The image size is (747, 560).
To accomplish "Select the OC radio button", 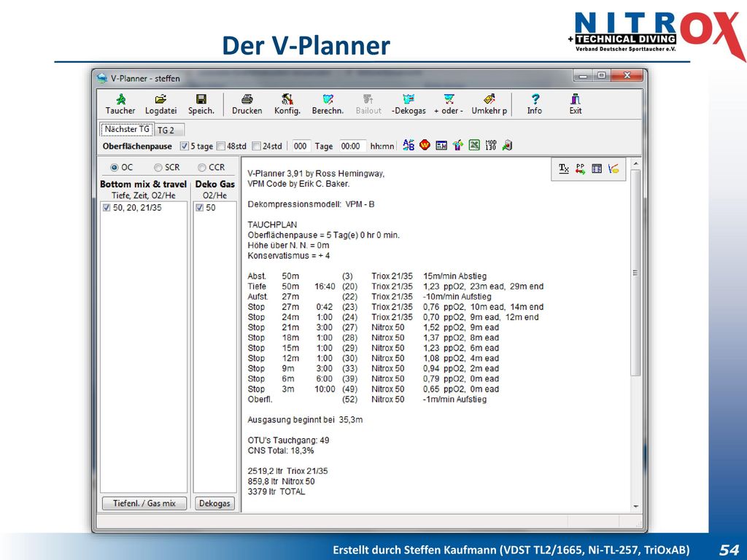I will [115, 168].
